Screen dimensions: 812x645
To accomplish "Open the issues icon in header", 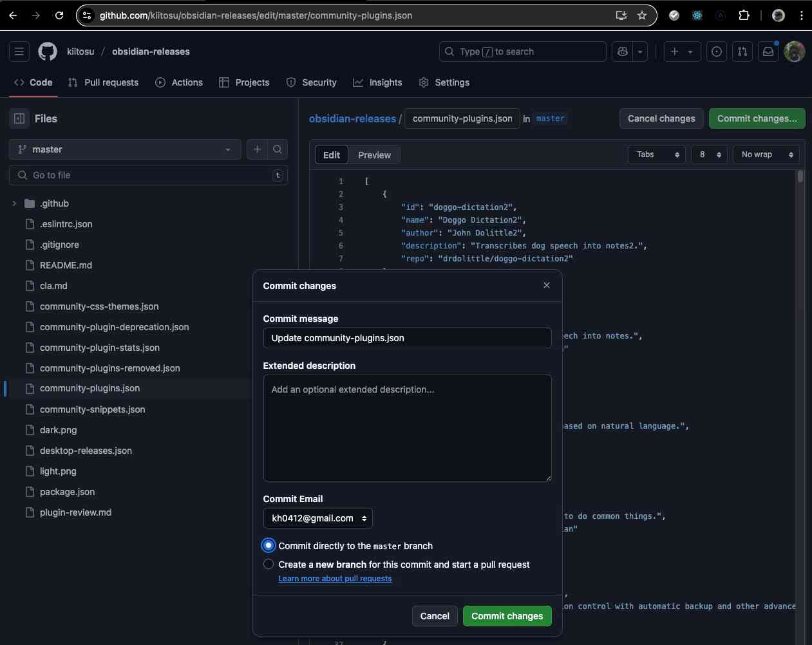I will coord(717,51).
